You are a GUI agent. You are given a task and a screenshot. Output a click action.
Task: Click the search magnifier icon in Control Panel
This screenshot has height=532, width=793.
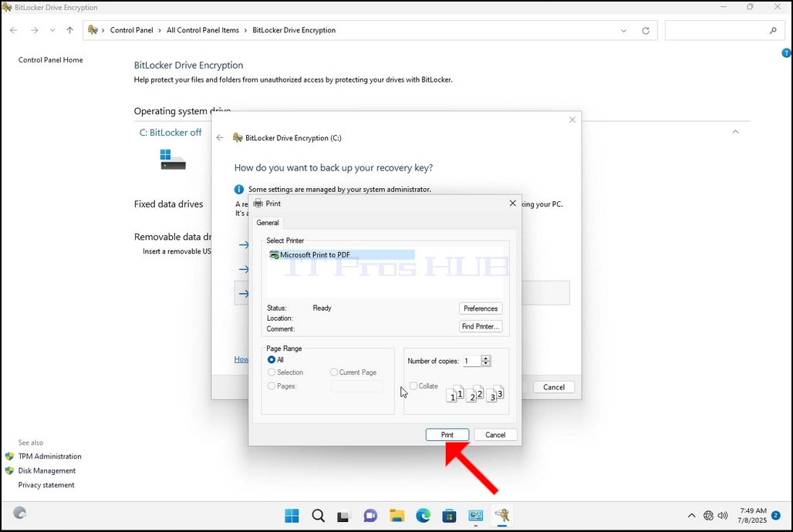click(773, 30)
